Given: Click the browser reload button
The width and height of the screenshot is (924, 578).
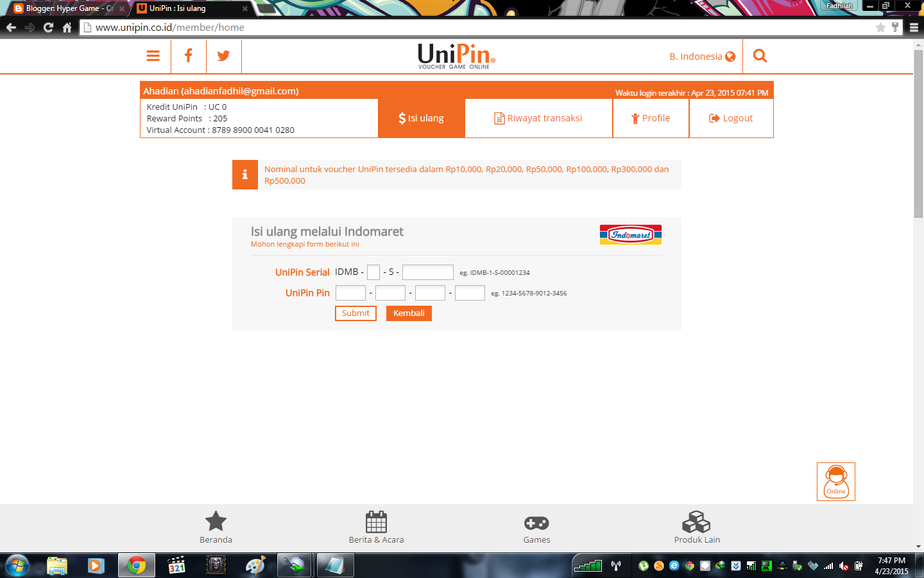Looking at the screenshot, I should [48, 28].
